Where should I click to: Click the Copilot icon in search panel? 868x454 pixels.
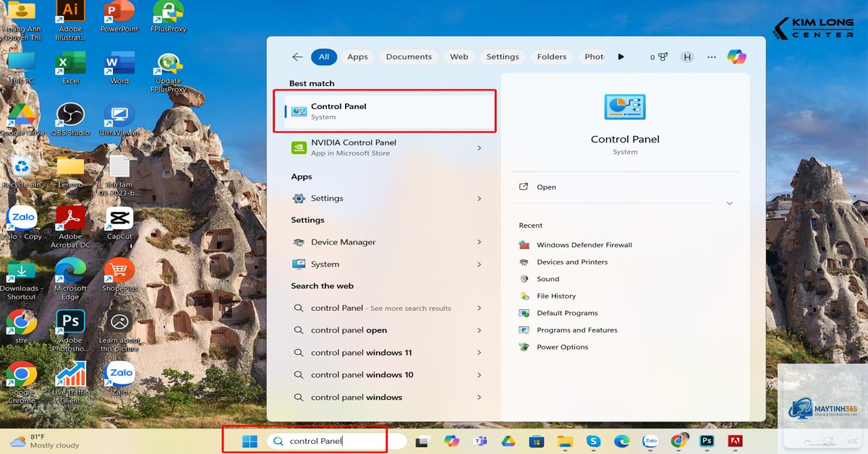[x=736, y=57]
